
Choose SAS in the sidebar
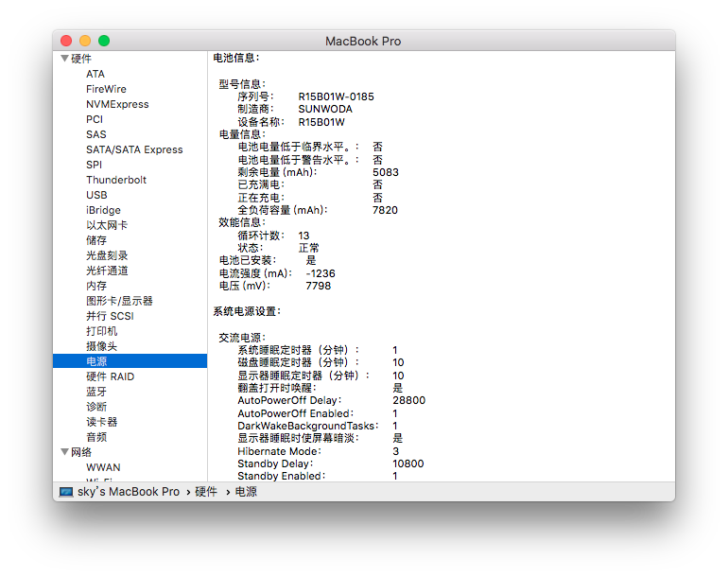click(96, 134)
